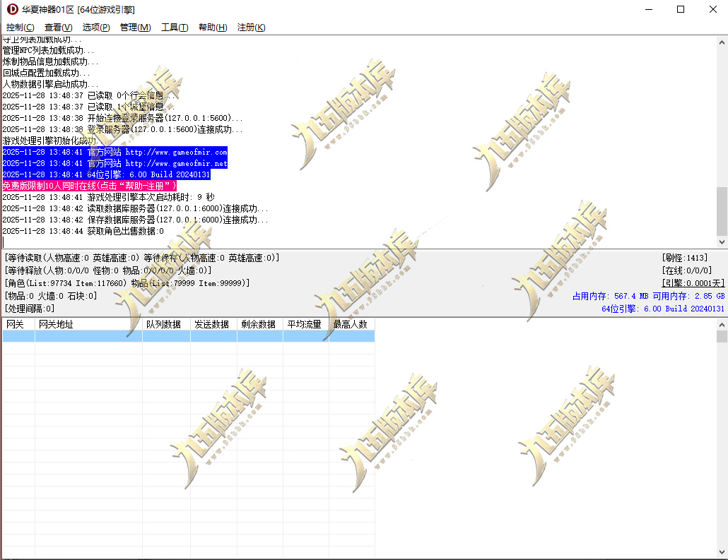This screenshot has height=560, width=728.
Task: Click the 64位引擎 Build 20240131 log line
Action: (x=106, y=174)
